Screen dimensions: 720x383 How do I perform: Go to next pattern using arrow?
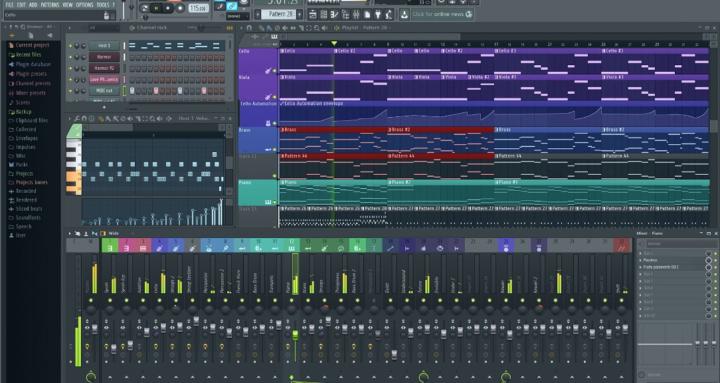[x=300, y=15]
